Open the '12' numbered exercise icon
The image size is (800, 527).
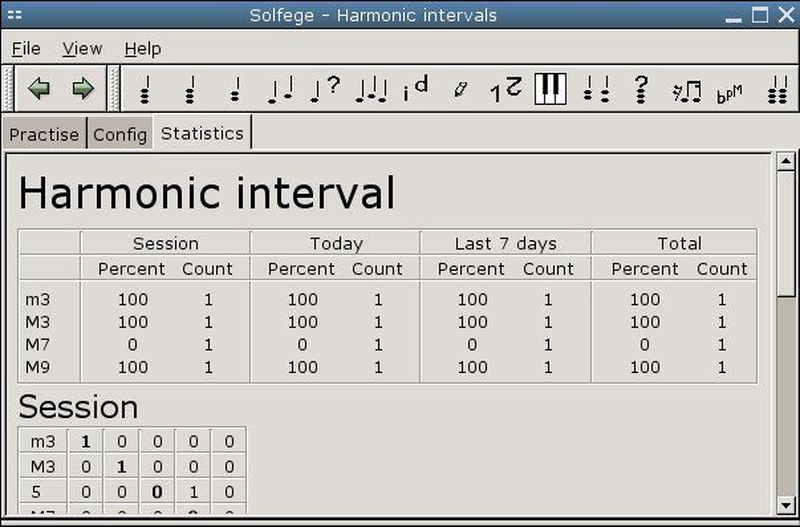click(x=506, y=89)
